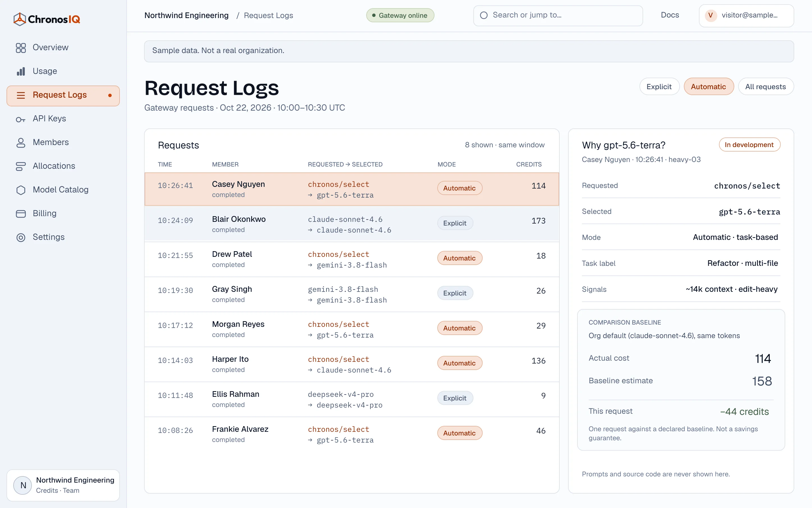Click the Members person icon
This screenshot has width=812, height=508.
click(21, 143)
